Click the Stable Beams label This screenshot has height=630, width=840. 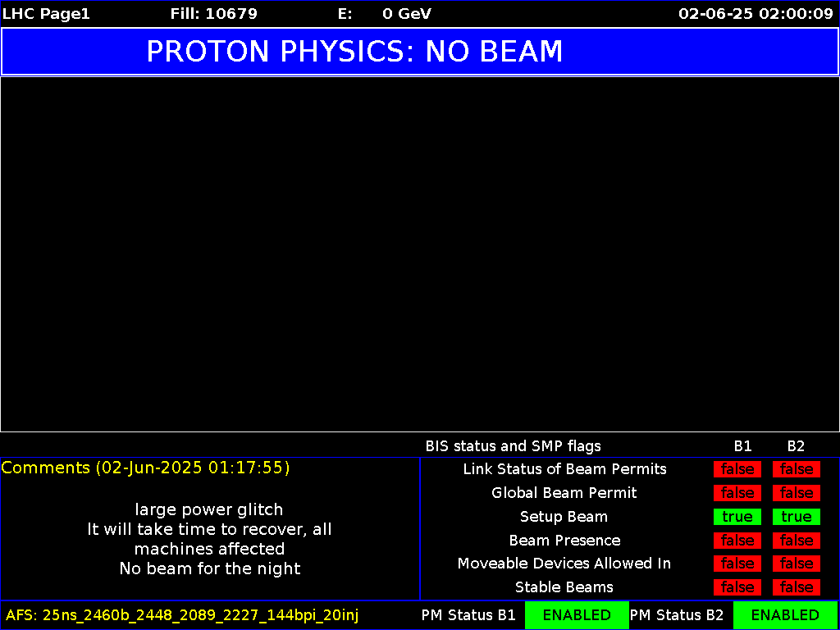[x=564, y=587]
